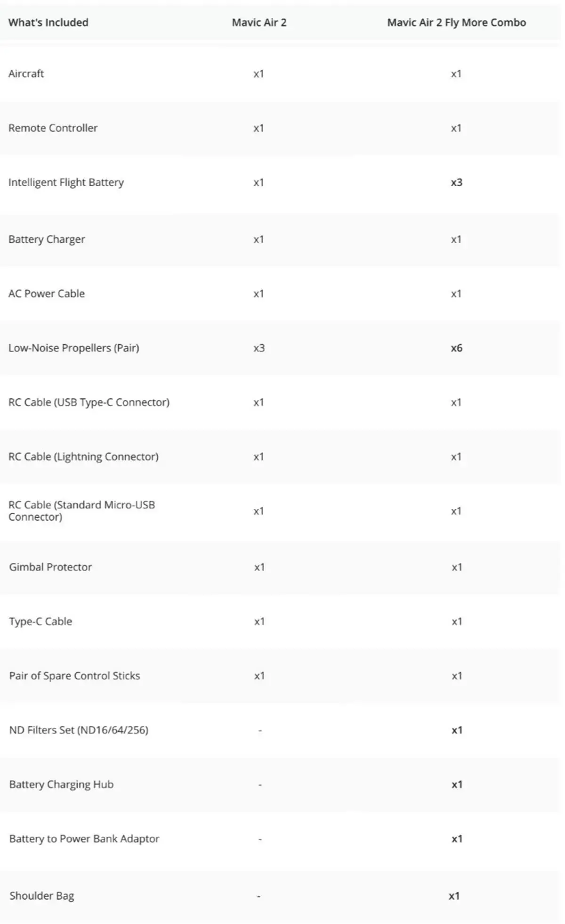
Task: Select the 'Aircraft' row label
Action: coord(26,74)
